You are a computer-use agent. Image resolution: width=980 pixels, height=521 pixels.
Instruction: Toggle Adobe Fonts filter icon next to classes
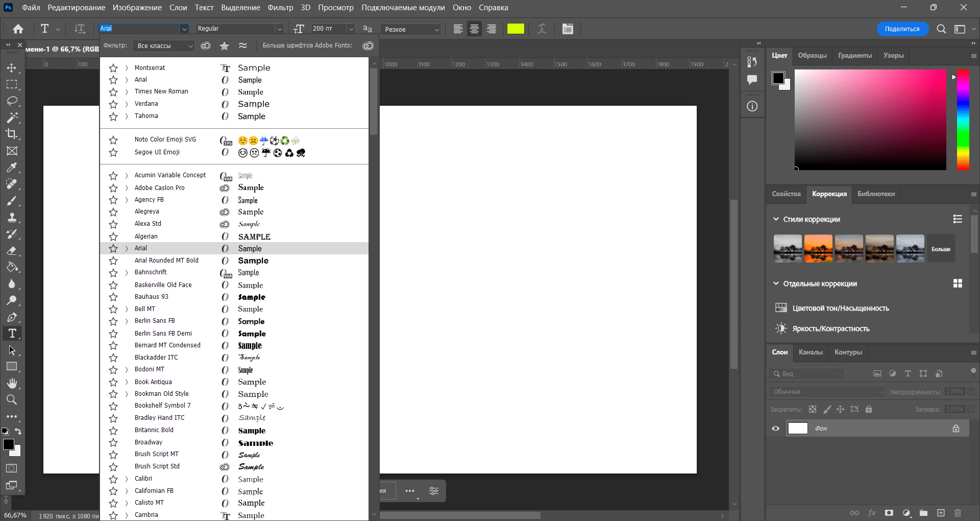click(x=206, y=46)
